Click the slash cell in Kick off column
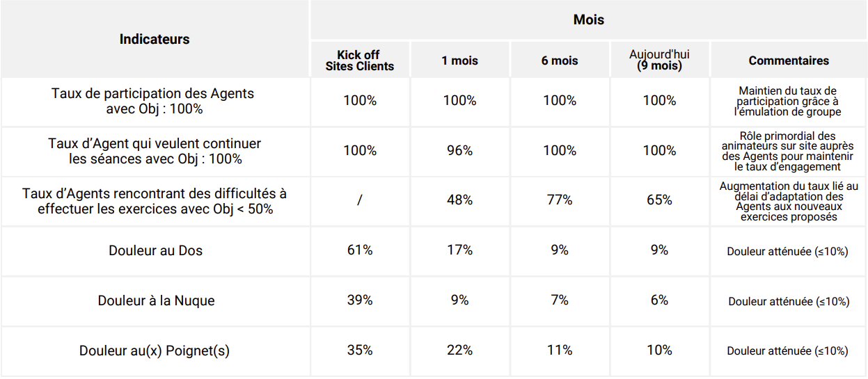The width and height of the screenshot is (868, 379). point(360,200)
